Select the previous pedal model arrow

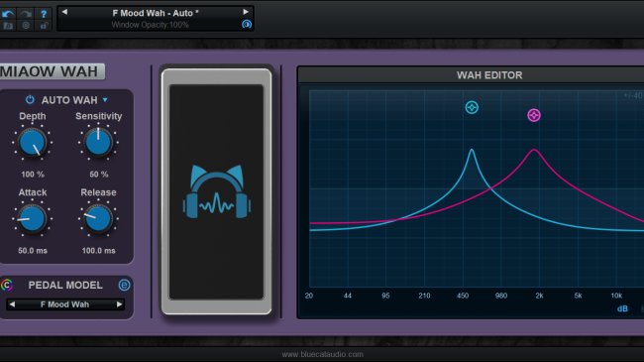(12, 304)
